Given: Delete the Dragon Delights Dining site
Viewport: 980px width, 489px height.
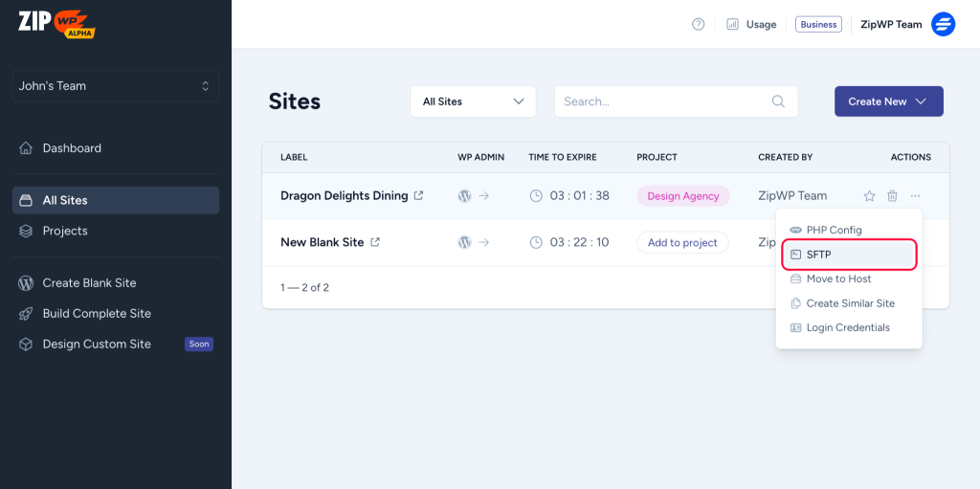Looking at the screenshot, I should tap(892, 196).
